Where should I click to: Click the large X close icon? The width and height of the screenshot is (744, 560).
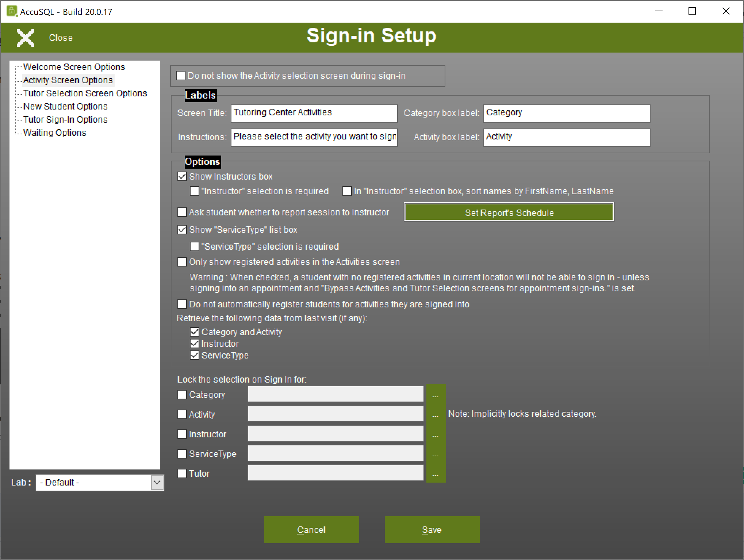coord(25,38)
